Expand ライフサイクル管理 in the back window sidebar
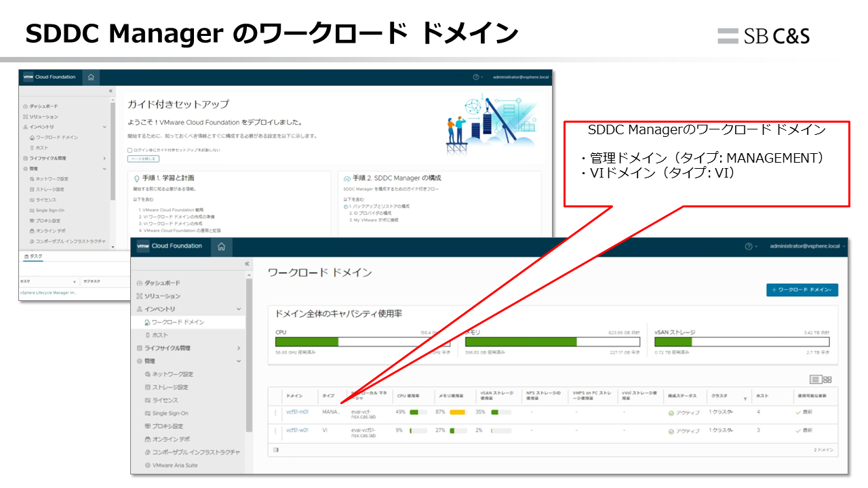 pyautogui.click(x=104, y=158)
